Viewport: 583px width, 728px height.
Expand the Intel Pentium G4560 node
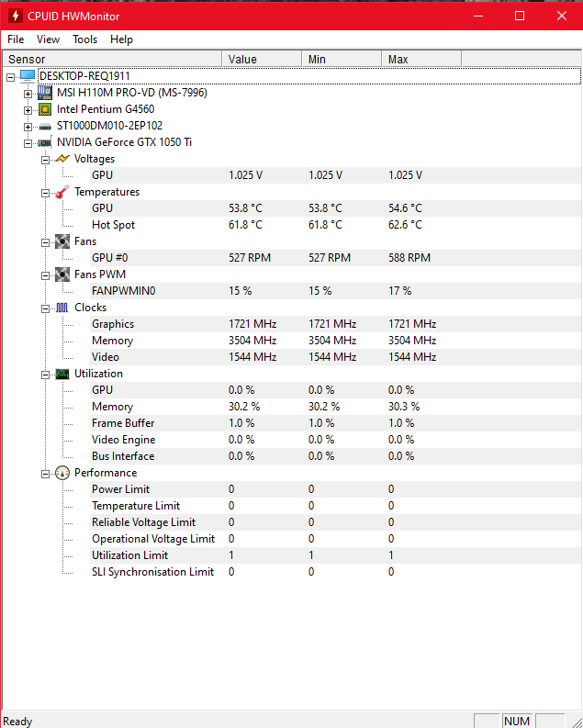(28, 109)
